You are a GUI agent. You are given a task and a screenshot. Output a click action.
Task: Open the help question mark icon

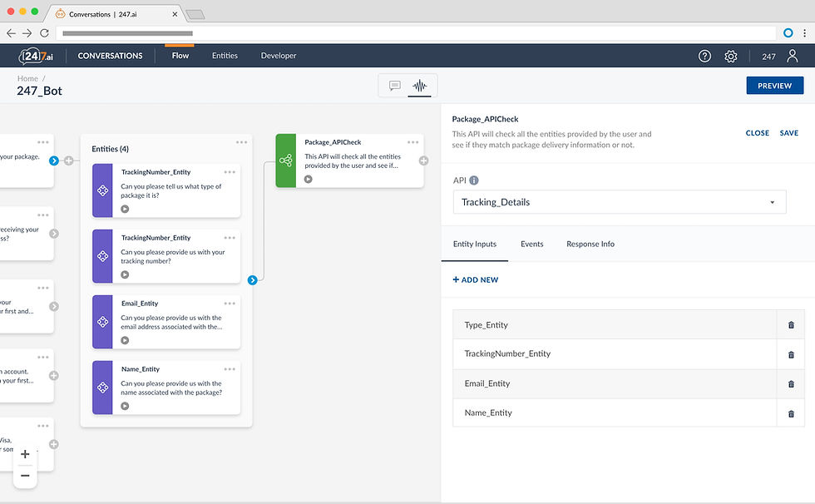click(704, 56)
